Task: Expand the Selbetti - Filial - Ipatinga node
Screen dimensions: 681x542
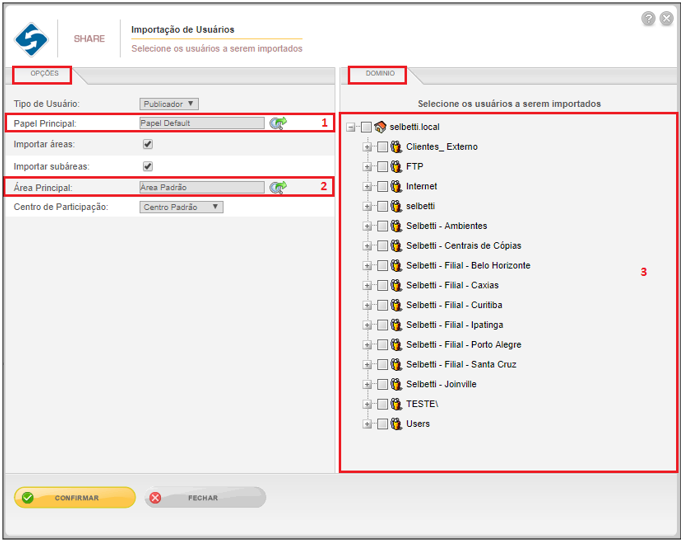Action: point(367,325)
